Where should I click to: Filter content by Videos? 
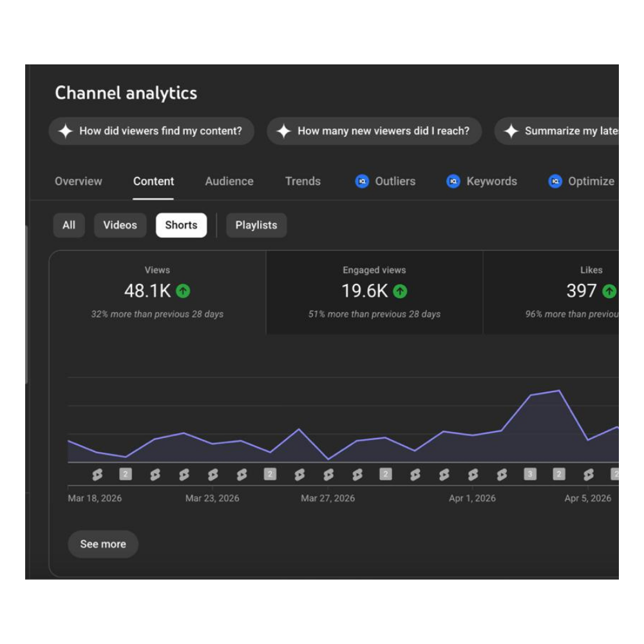120,225
